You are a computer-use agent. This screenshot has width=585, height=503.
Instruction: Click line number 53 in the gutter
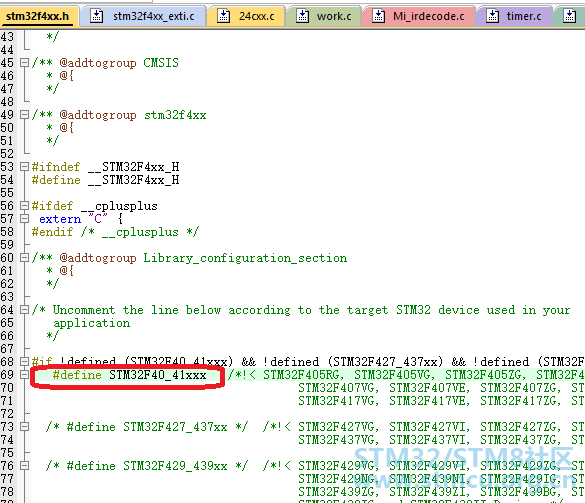[7, 167]
